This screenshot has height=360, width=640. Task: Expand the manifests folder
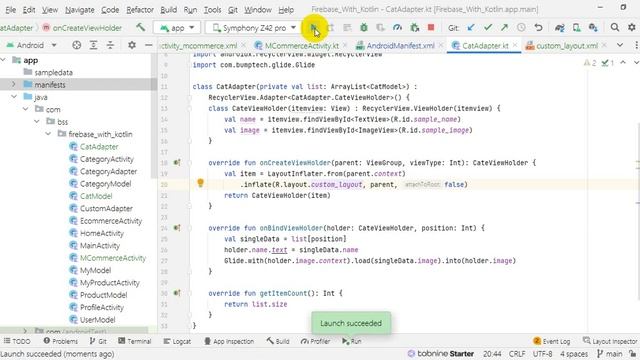tap(14, 84)
